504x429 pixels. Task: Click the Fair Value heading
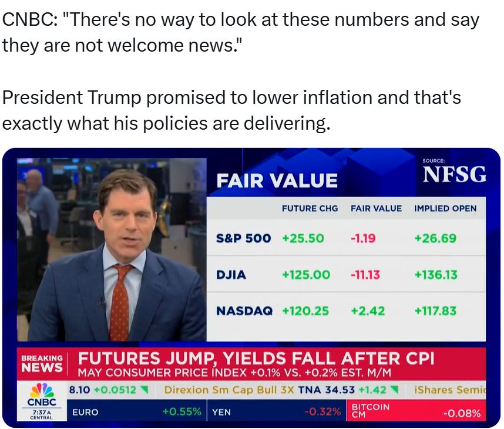pos(277,180)
